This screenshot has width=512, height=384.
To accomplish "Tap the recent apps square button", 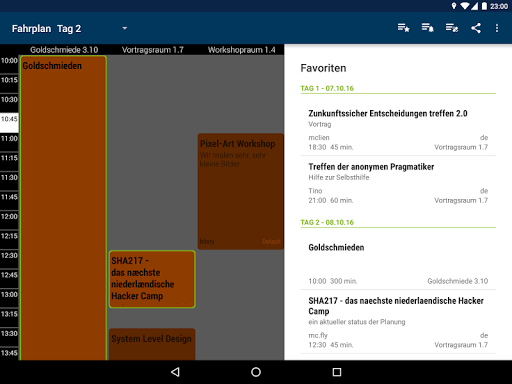I will coord(337,372).
